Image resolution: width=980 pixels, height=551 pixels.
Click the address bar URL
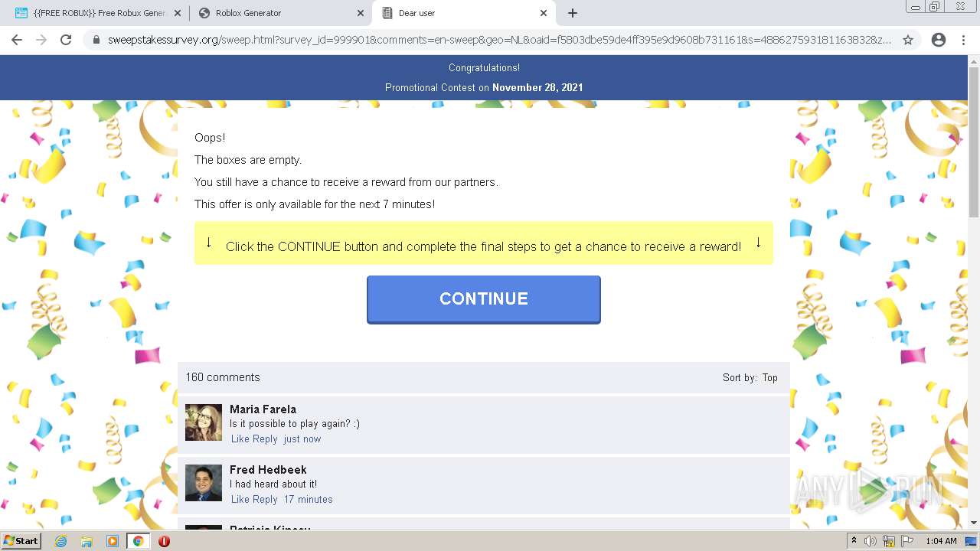tap(499, 40)
